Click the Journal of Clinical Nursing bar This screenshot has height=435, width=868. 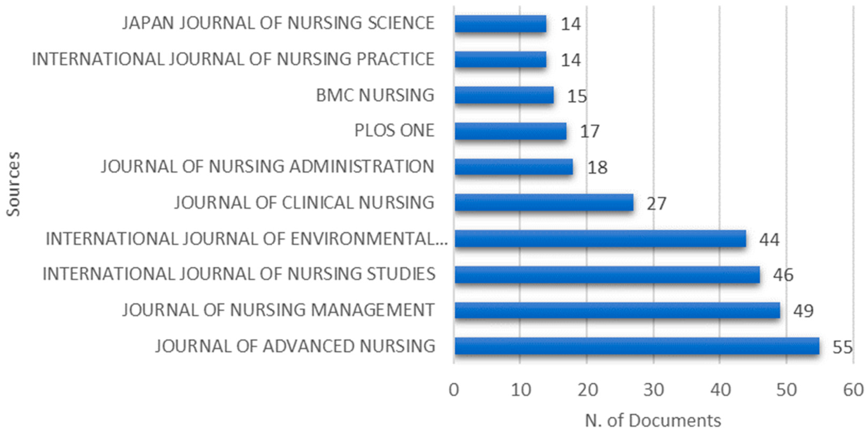tap(544, 203)
